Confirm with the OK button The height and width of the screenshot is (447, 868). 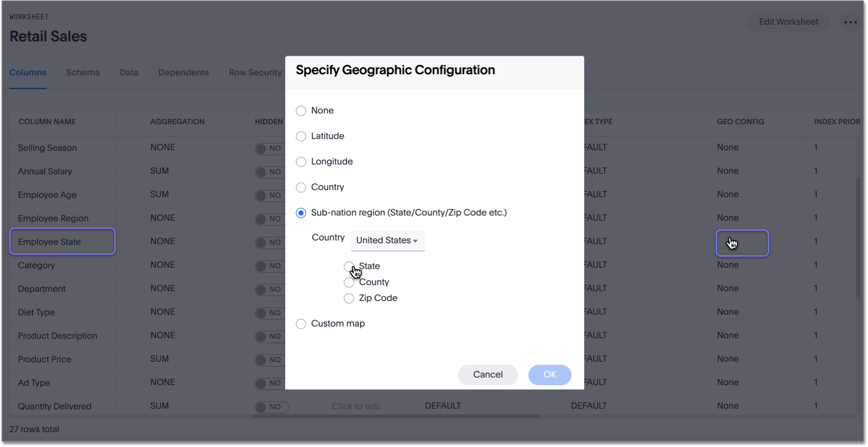pyautogui.click(x=549, y=374)
